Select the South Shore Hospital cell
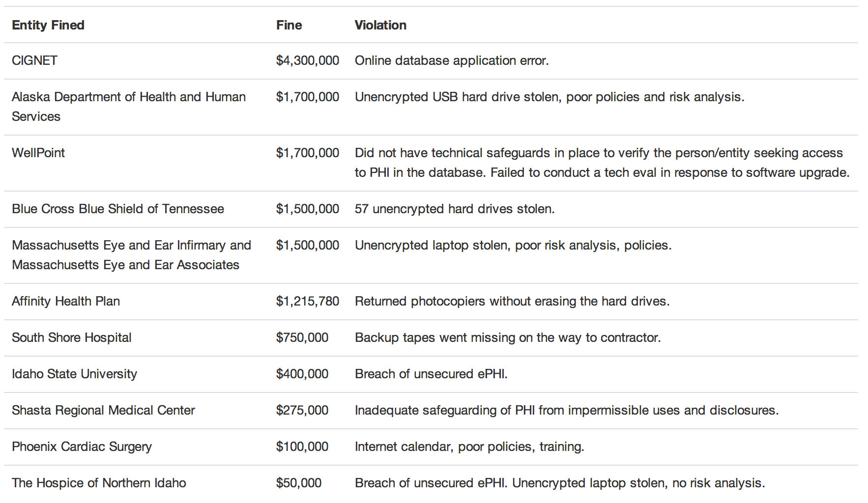 click(x=72, y=337)
